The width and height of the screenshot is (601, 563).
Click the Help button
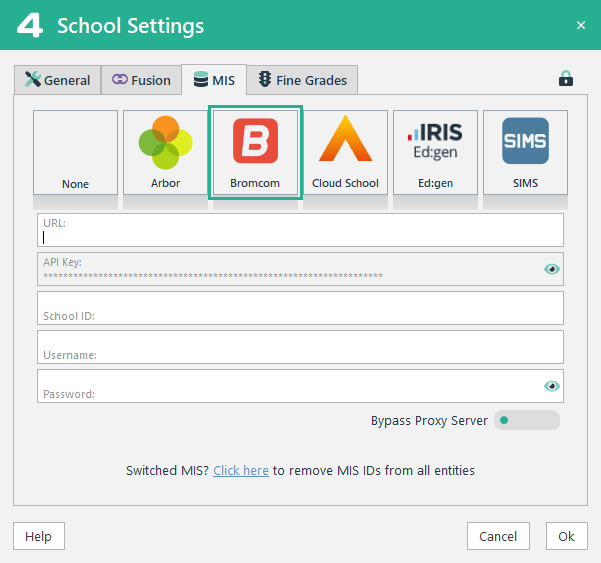click(39, 536)
